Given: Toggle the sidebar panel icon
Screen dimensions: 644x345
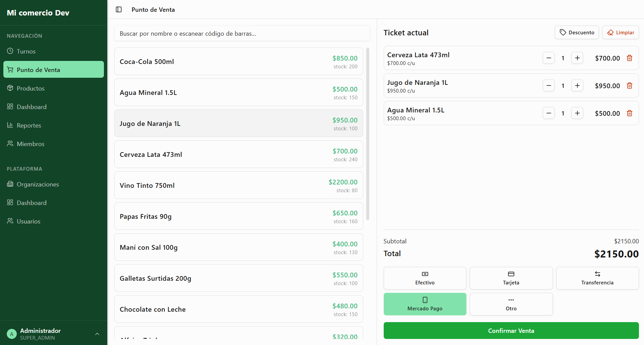Looking at the screenshot, I should [x=119, y=9].
